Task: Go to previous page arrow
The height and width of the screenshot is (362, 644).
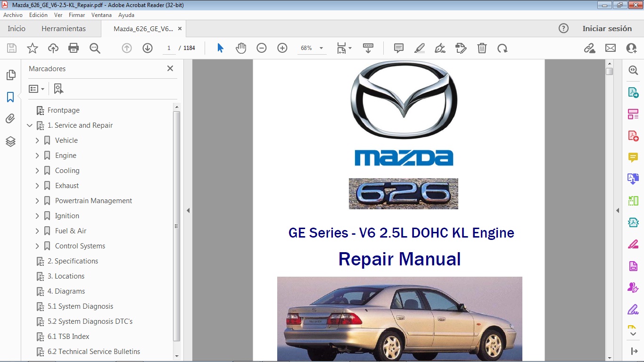Action: pos(127,48)
